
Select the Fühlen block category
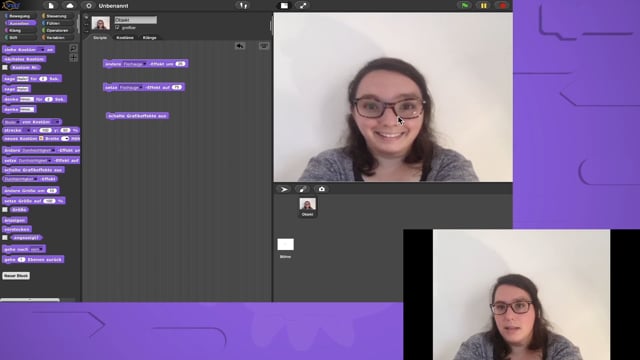pyautogui.click(x=57, y=23)
